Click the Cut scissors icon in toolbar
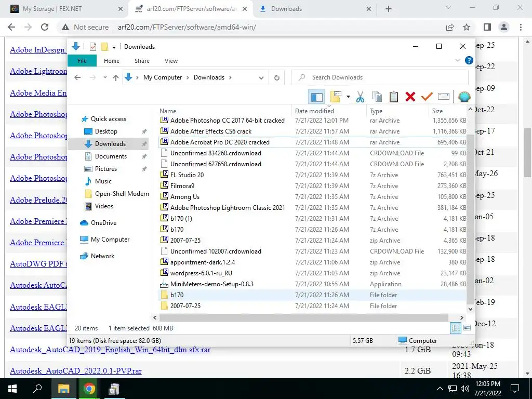This screenshot has width=532, height=399. click(x=360, y=97)
